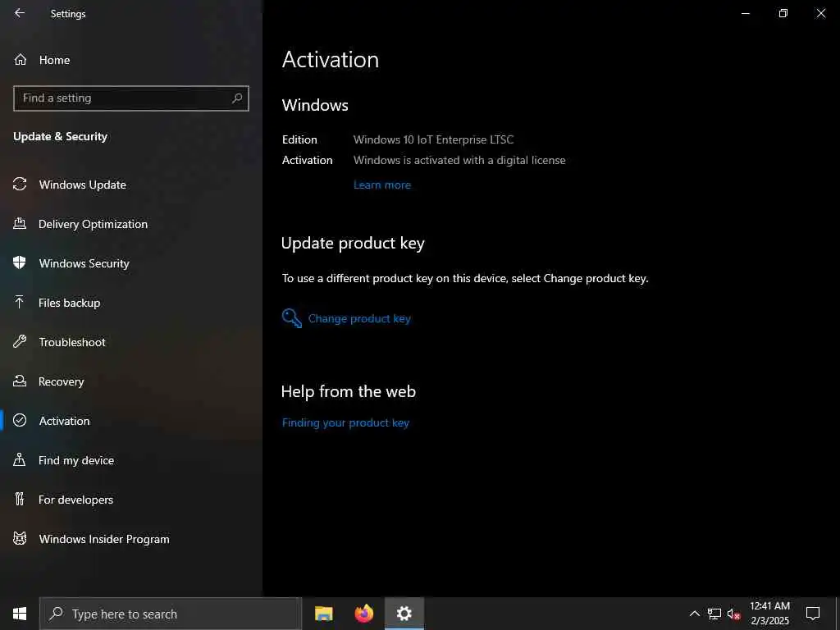Restore down the Settings window
This screenshot has height=630, width=840.
783,13
